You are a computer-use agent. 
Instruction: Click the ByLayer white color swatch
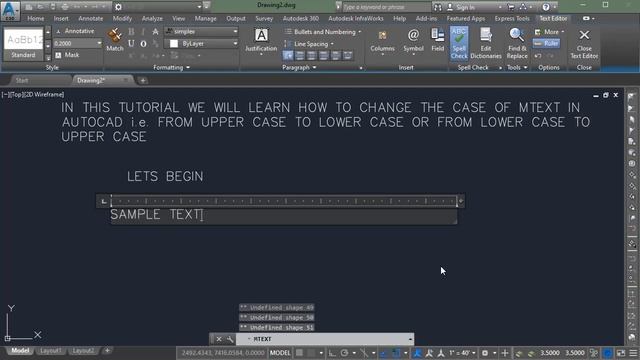pos(174,43)
